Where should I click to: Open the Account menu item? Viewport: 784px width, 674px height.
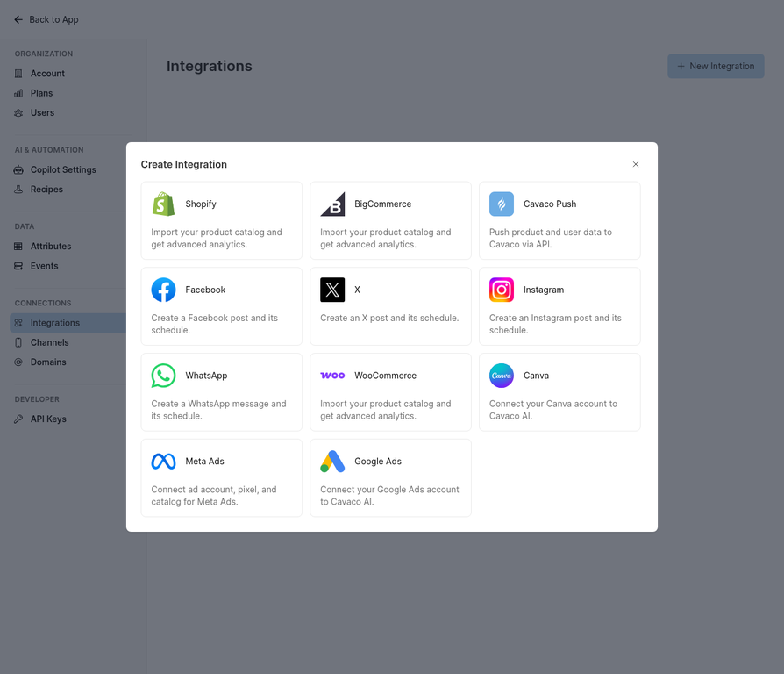pos(47,74)
